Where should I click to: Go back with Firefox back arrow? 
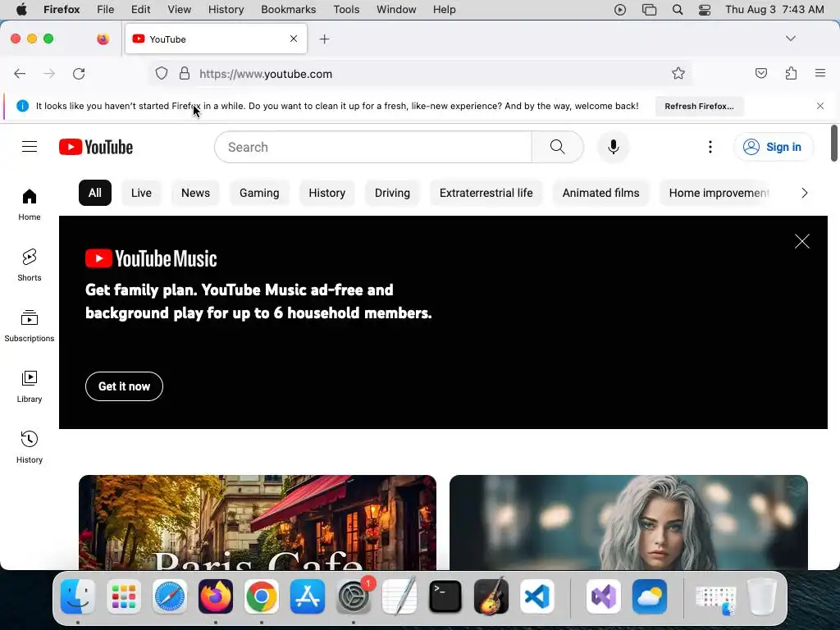click(x=20, y=73)
